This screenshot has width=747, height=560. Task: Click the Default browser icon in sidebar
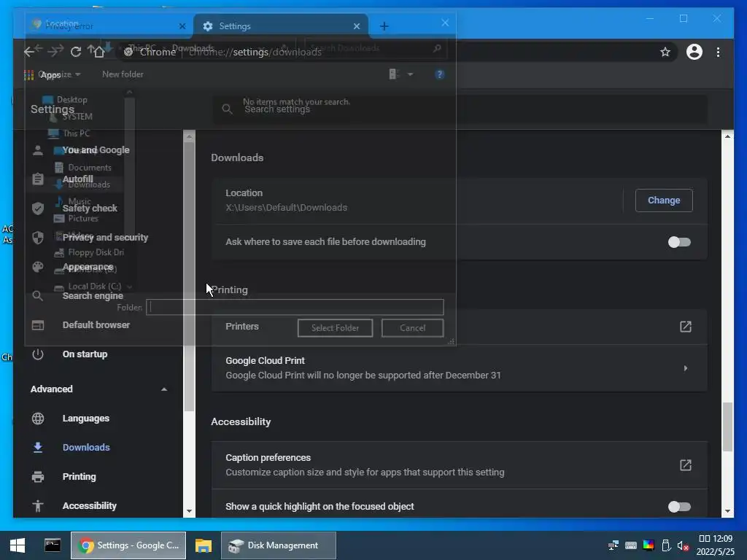[x=38, y=325]
